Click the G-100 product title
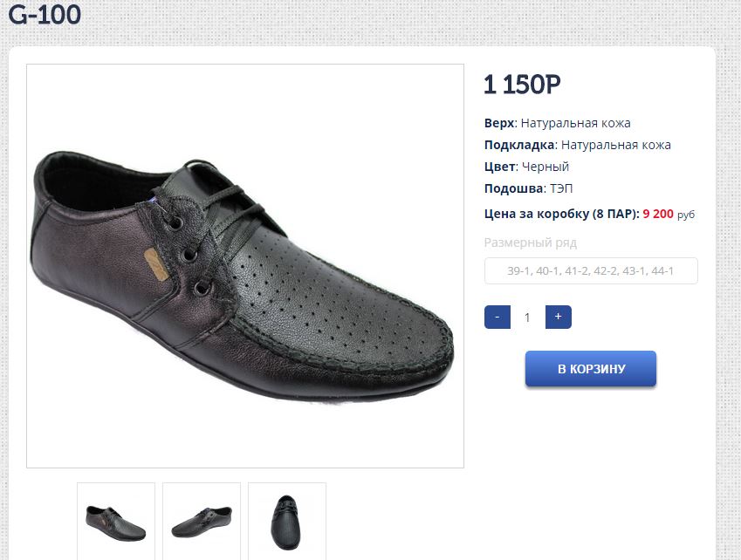Image resolution: width=741 pixels, height=560 pixels. click(x=45, y=15)
